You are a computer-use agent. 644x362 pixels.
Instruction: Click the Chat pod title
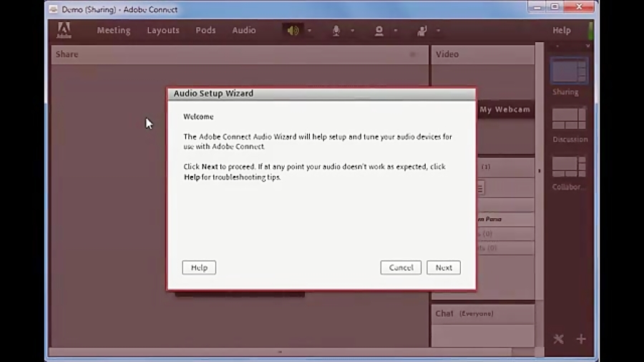444,313
